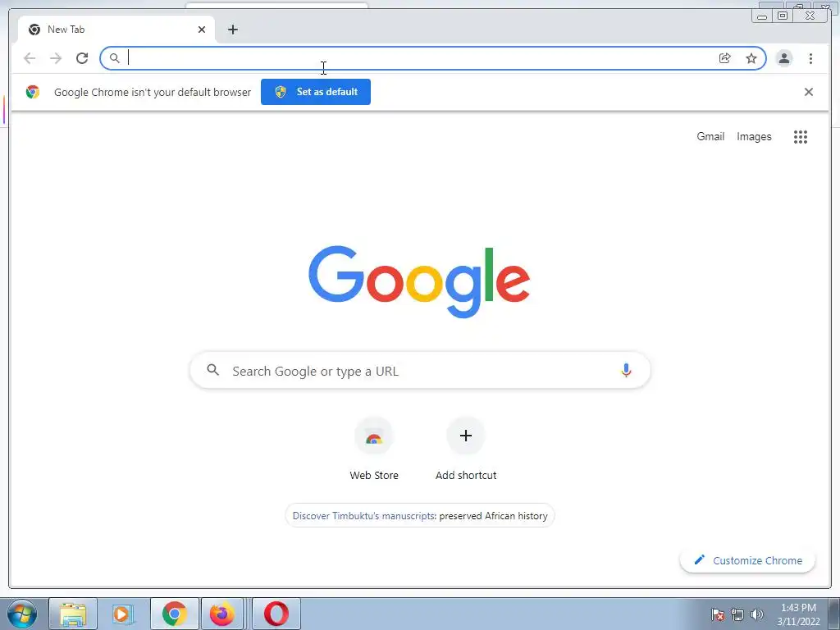Image resolution: width=840 pixels, height=630 pixels.
Task: Open Opera from the taskbar
Action: (x=276, y=614)
